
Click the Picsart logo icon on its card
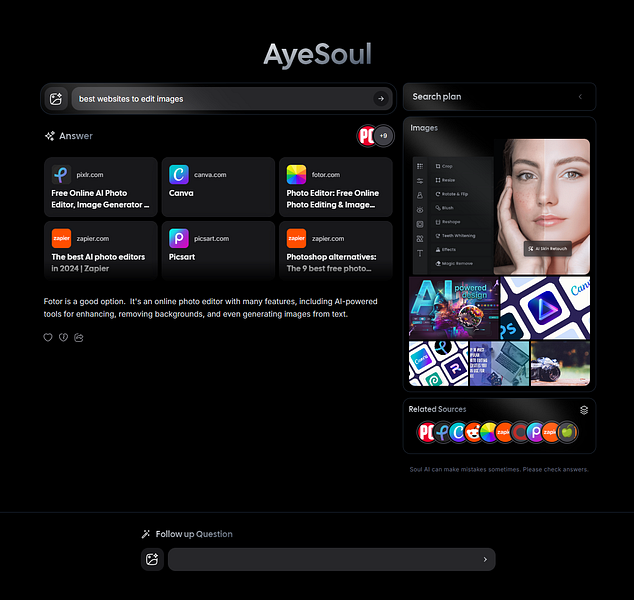[x=179, y=238]
